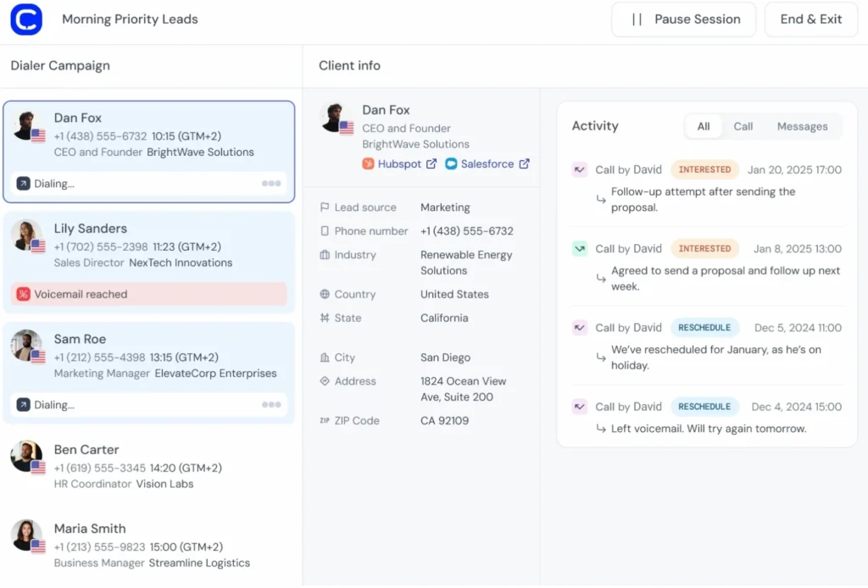Click green call icon for Jan 8 activity
The height and width of the screenshot is (588, 868).
click(580, 248)
